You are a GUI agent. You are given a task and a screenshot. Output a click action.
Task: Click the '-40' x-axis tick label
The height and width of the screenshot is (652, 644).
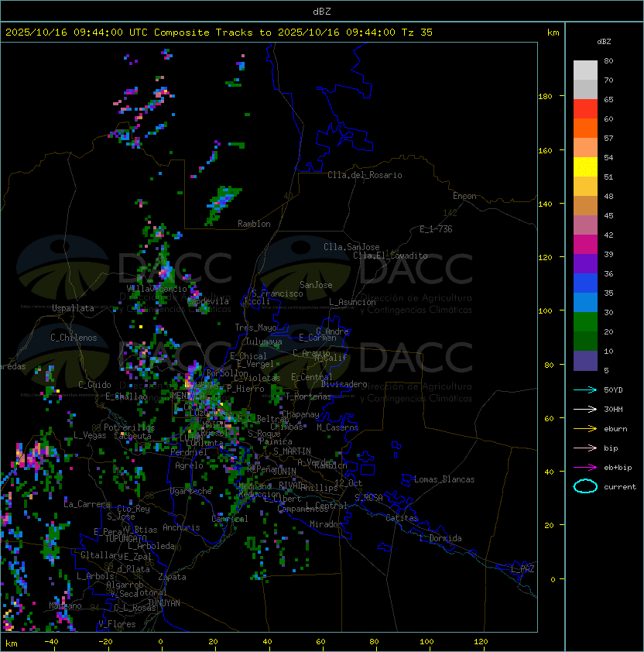click(x=51, y=642)
